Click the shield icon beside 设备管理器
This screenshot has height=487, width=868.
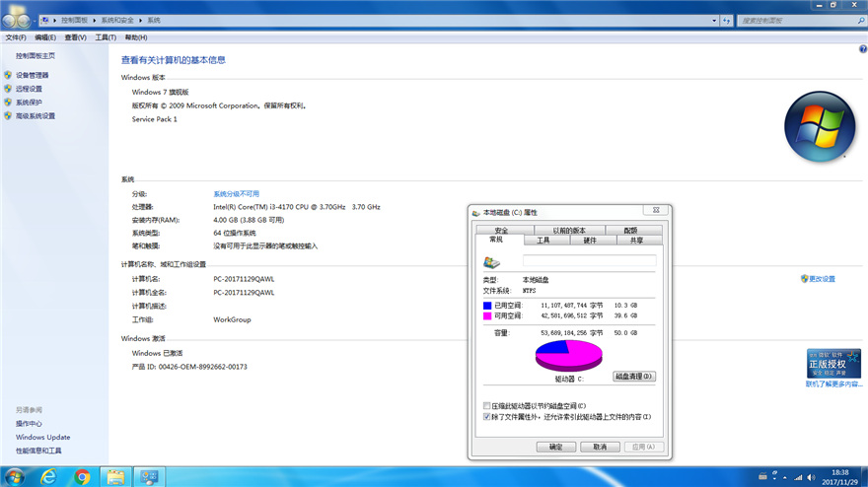pyautogui.click(x=8, y=75)
